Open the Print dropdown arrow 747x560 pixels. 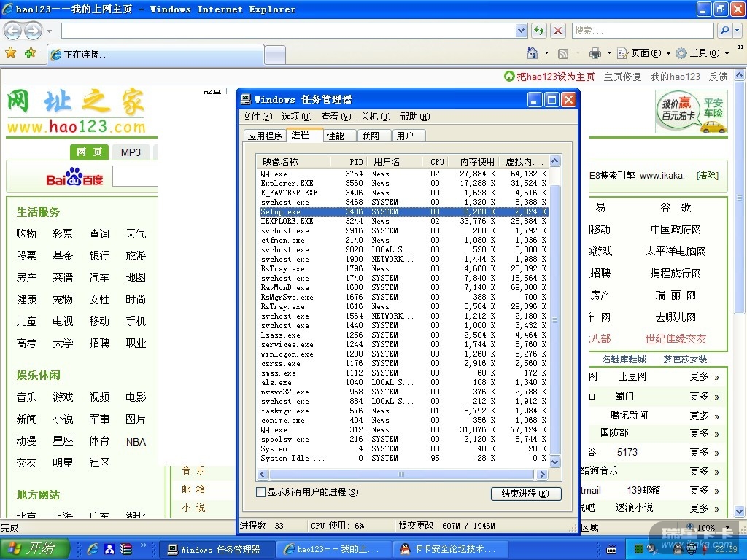(609, 52)
